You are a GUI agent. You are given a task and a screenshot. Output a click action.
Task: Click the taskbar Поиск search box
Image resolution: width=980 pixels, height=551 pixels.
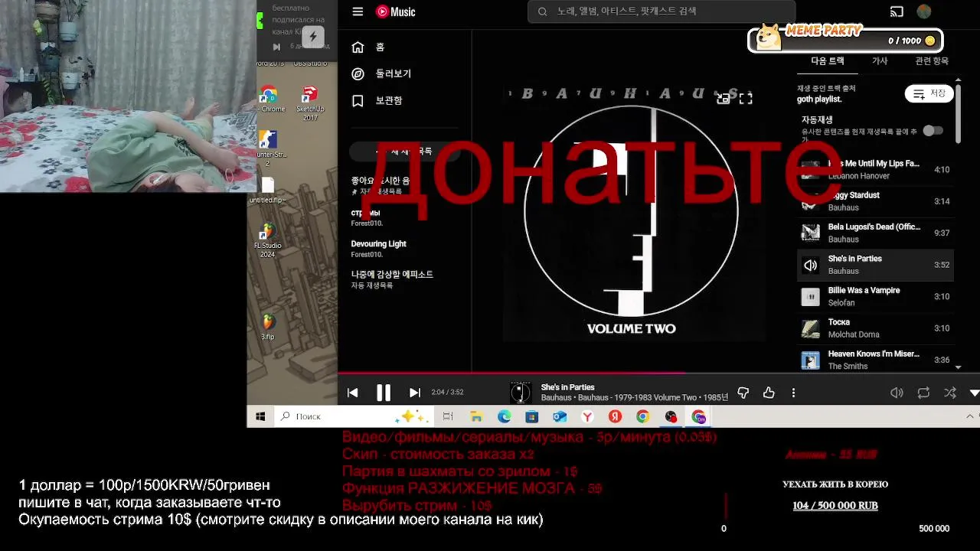point(352,416)
